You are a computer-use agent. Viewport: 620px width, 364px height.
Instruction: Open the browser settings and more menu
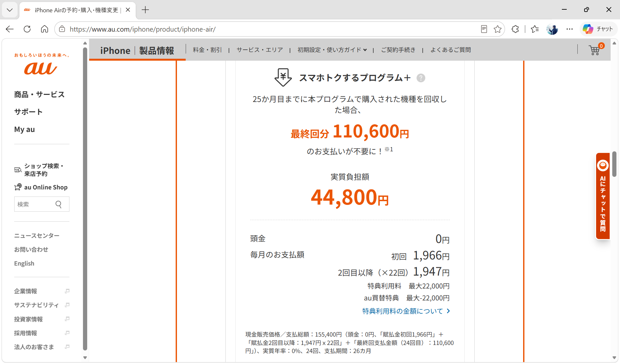[570, 29]
